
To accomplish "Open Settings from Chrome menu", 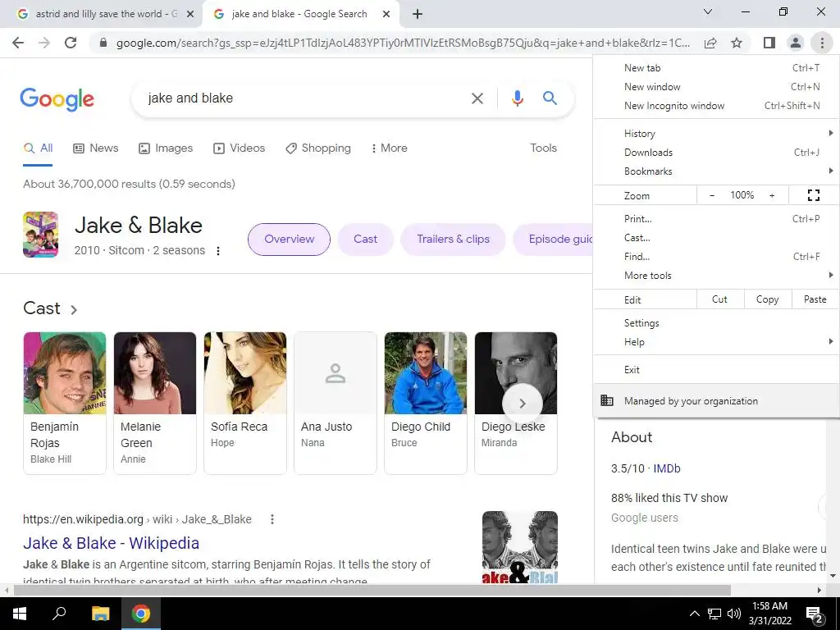I will [715, 323].
